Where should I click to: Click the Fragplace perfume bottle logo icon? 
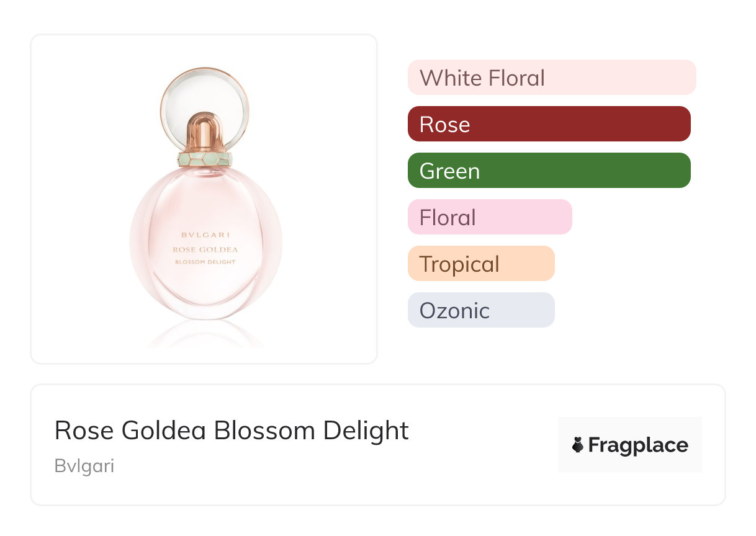pos(578,445)
